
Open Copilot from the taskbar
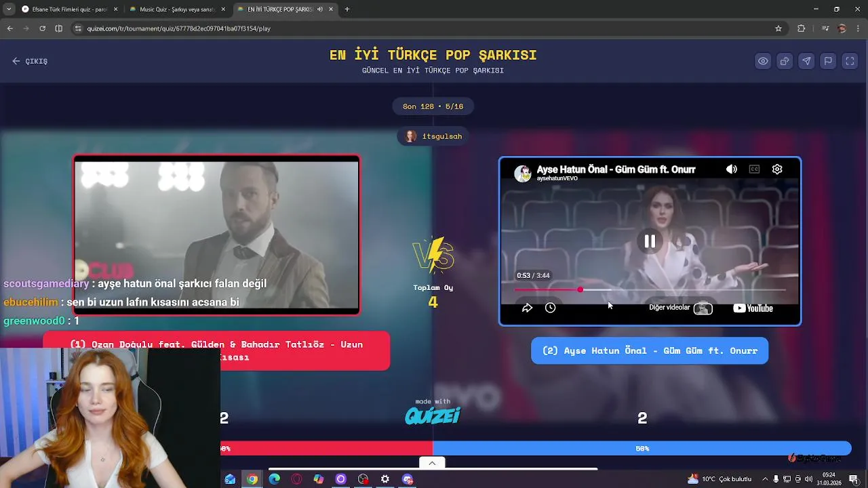[319, 479]
